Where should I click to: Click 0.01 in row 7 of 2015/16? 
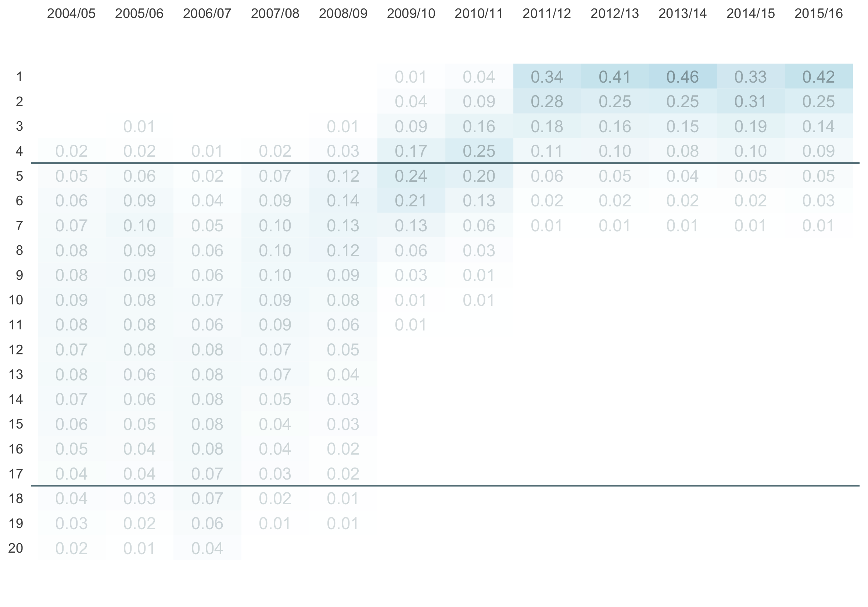818,225
